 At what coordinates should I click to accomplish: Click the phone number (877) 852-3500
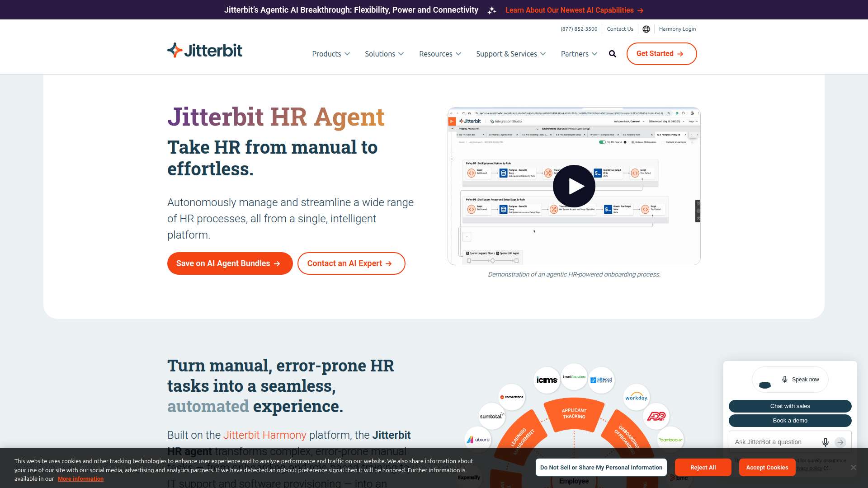(x=579, y=29)
